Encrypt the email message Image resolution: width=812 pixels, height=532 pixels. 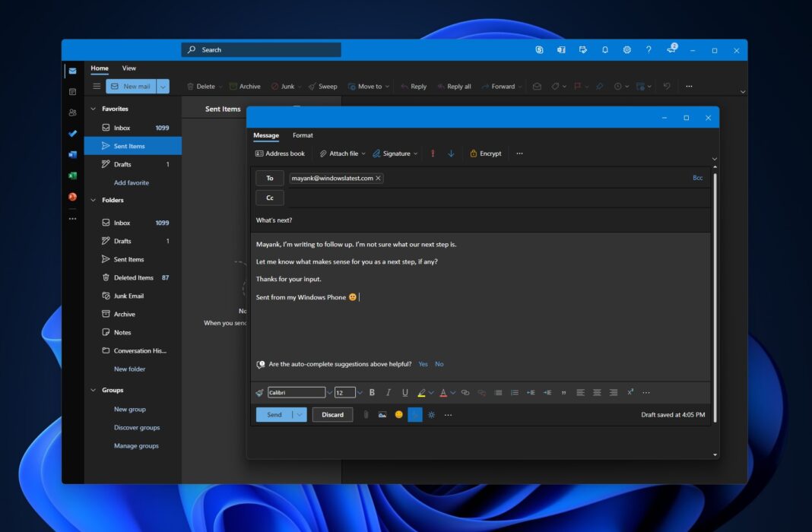point(485,153)
